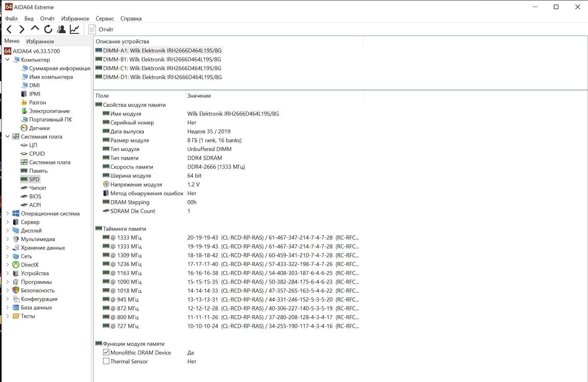
Task: Click the Отчёт report button in toolbar
Action: (101, 29)
